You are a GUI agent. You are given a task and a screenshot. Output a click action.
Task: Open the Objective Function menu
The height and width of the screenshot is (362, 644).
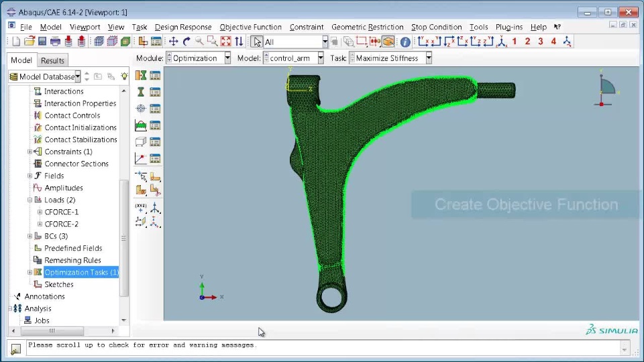point(250,27)
